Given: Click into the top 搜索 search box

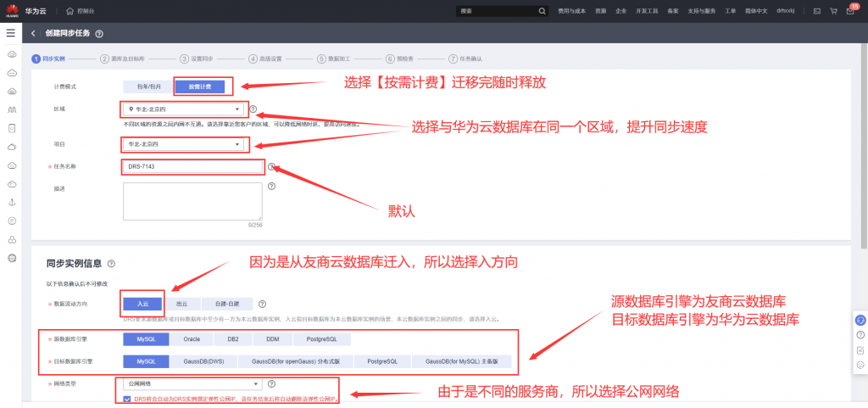Looking at the screenshot, I should click(x=497, y=11).
